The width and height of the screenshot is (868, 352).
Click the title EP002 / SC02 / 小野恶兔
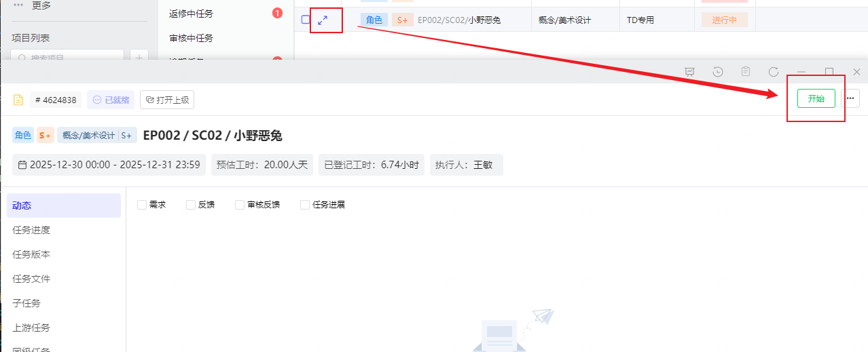(x=213, y=135)
